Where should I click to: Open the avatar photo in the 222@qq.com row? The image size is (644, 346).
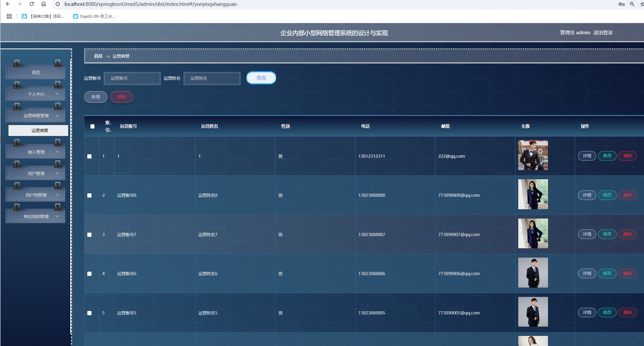click(533, 155)
